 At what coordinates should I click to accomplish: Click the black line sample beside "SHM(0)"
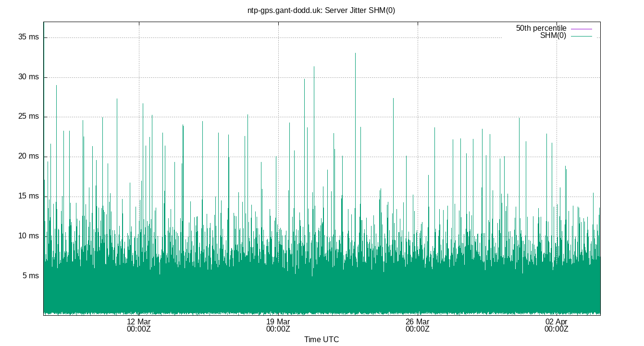(582, 36)
